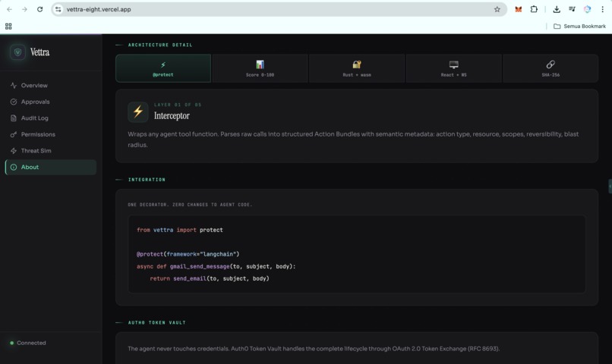The image size is (612, 364).
Task: Click the site information icon in address bar
Action: click(x=58, y=9)
